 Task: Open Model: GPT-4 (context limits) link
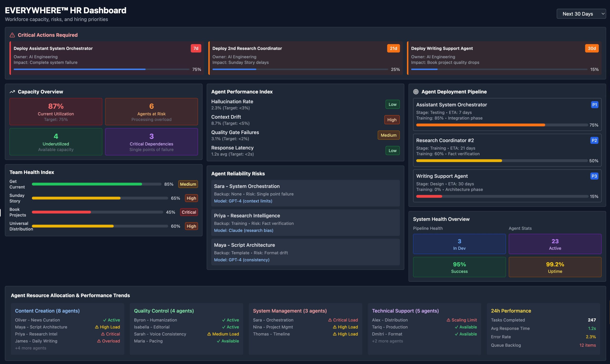pos(243,201)
